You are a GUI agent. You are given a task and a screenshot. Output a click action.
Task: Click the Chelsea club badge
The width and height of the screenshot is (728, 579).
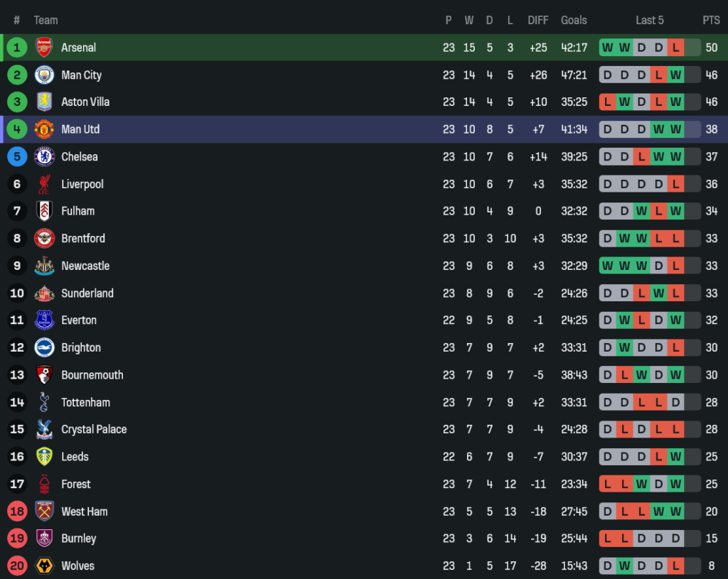pos(44,156)
